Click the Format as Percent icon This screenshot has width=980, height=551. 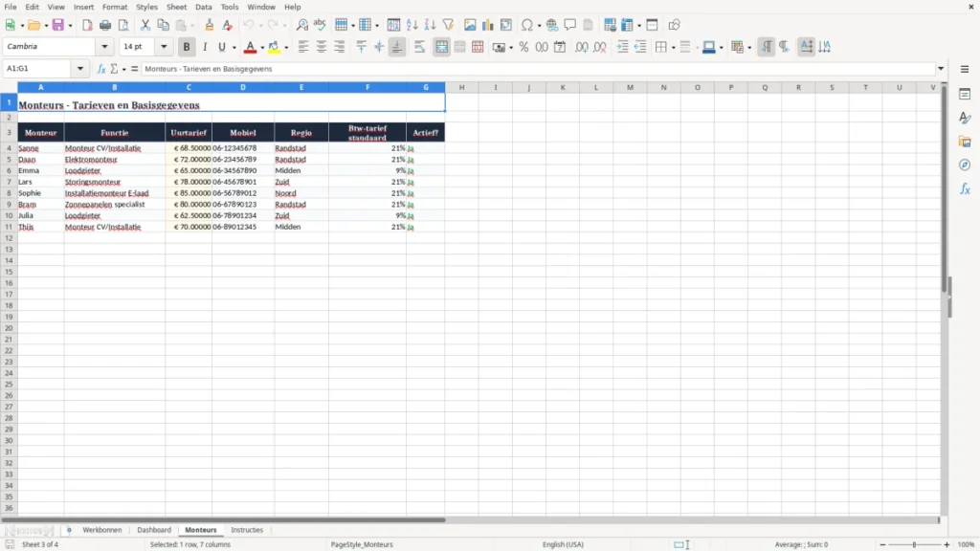click(523, 47)
